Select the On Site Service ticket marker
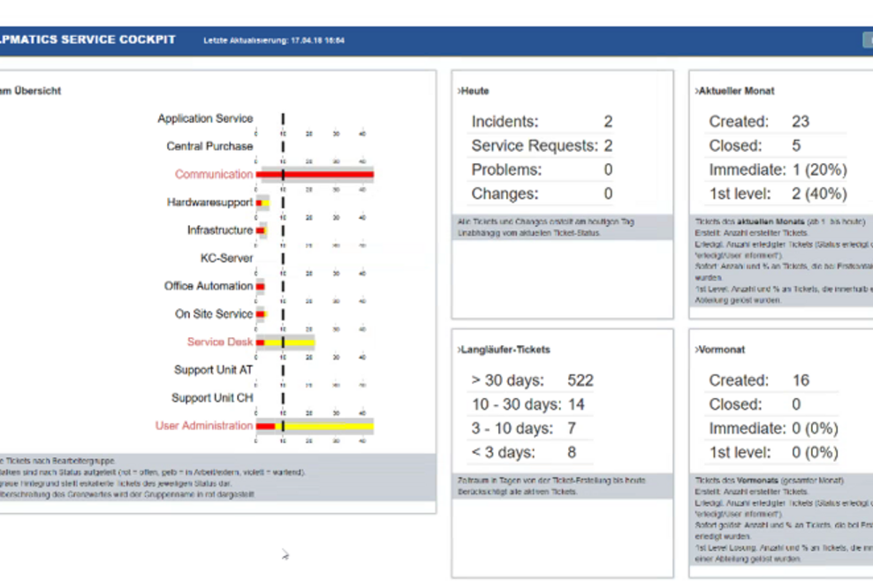 pyautogui.click(x=261, y=313)
